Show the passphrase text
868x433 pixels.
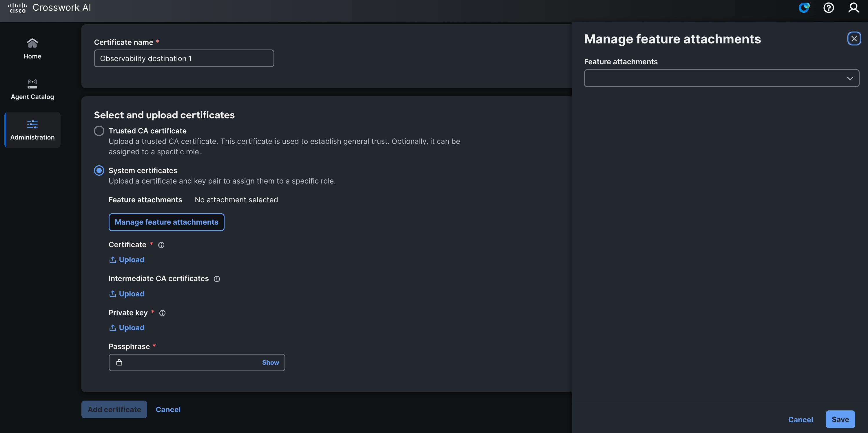point(271,363)
